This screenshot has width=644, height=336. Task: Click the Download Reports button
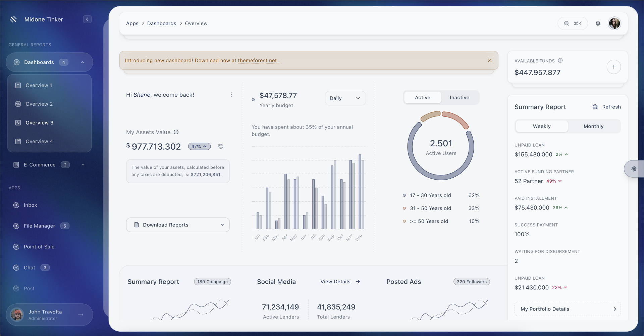[166, 225]
